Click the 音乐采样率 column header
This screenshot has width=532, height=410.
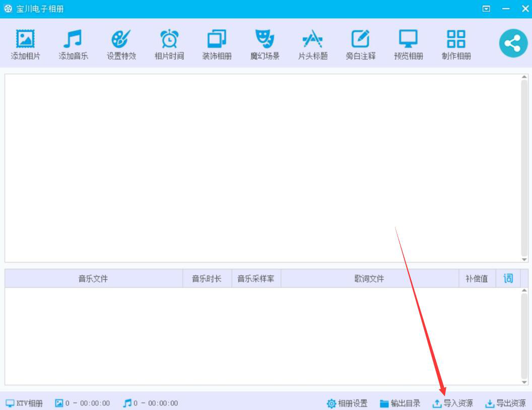[x=256, y=279]
